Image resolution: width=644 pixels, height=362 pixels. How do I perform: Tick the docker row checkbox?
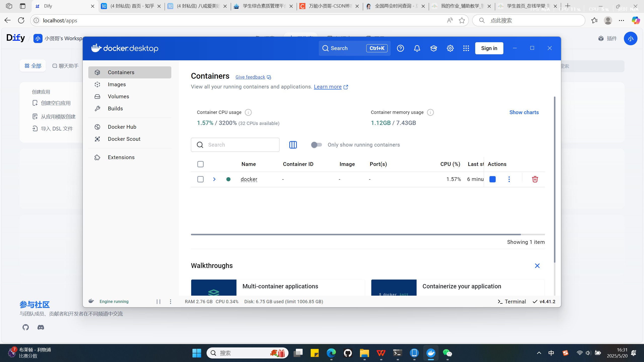(200, 179)
